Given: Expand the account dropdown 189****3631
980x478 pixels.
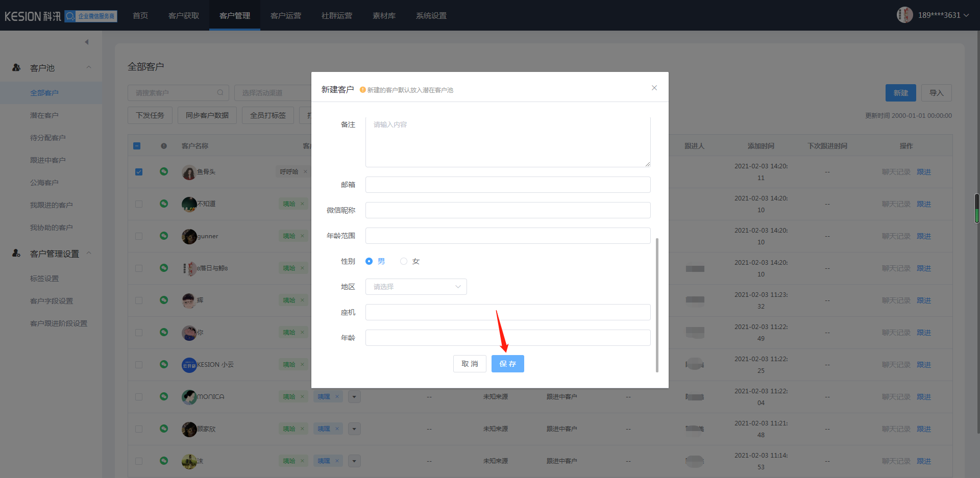Looking at the screenshot, I should [x=943, y=15].
